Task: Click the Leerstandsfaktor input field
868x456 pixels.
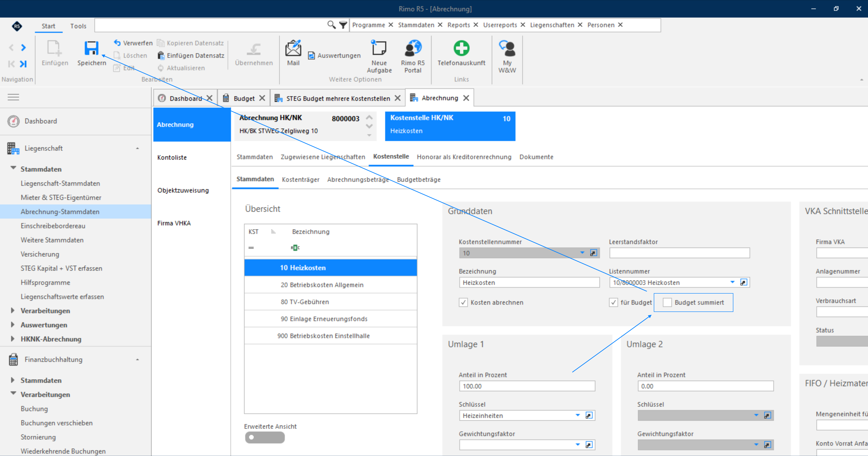Action: (x=679, y=253)
